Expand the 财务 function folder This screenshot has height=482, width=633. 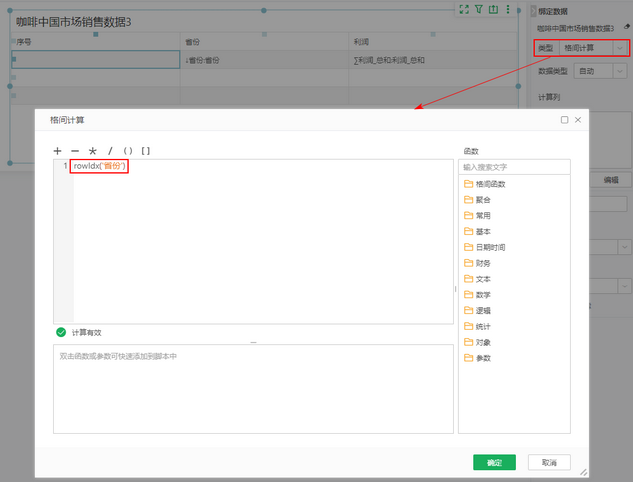tap(477, 263)
